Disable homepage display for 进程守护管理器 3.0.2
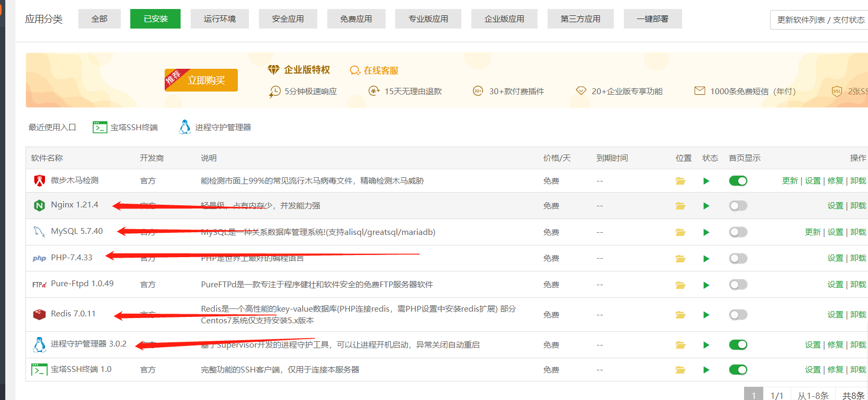 coord(738,345)
